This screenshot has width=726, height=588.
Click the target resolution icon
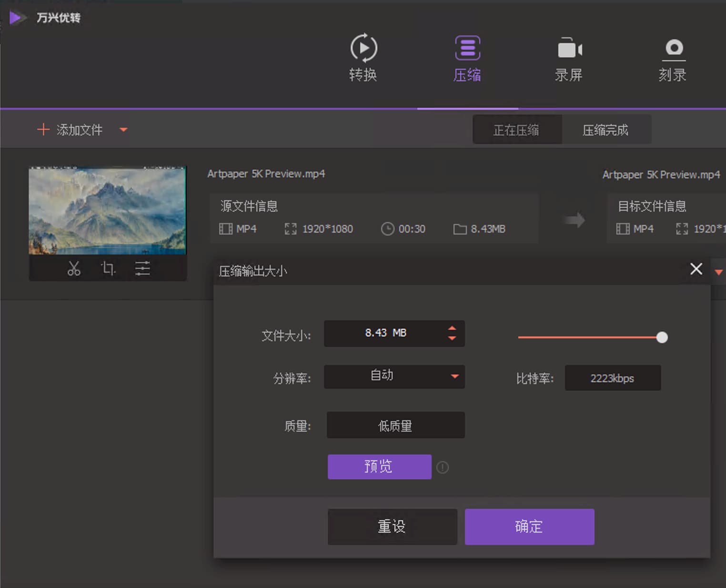682,229
